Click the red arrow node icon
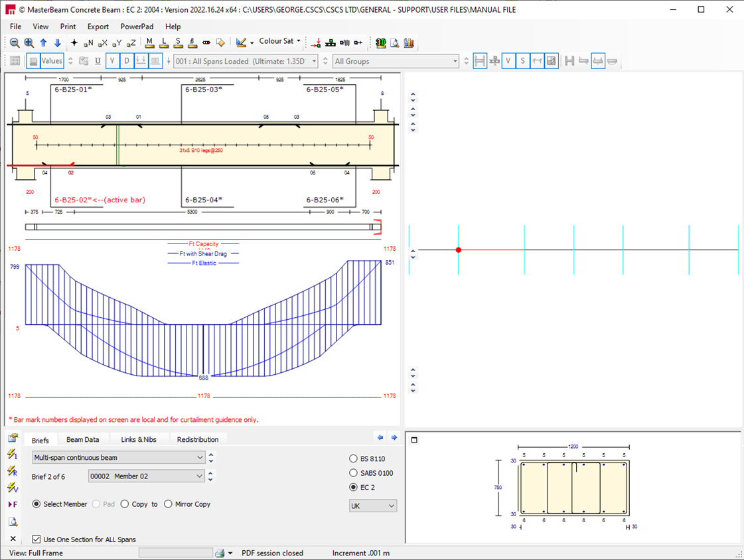Viewport: 744px width, 560px height. click(316, 42)
